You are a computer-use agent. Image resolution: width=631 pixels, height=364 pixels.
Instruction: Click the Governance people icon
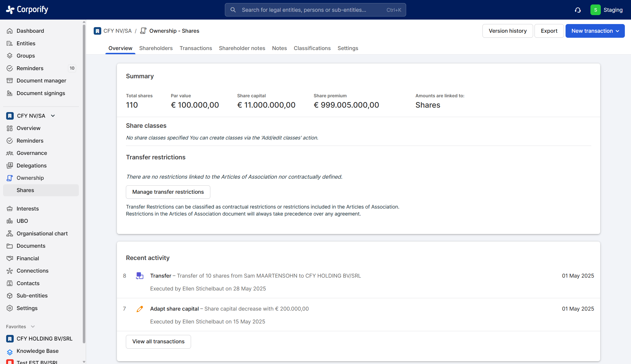point(10,153)
